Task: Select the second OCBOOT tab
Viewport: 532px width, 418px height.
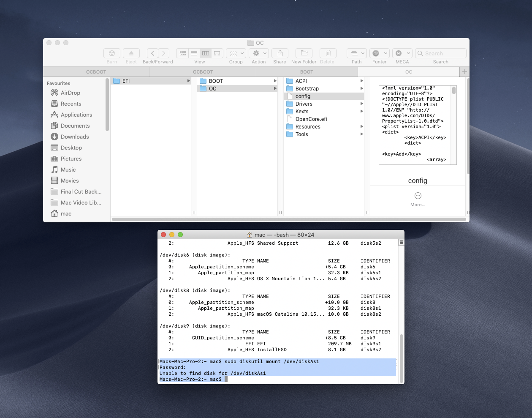Action: click(203, 72)
